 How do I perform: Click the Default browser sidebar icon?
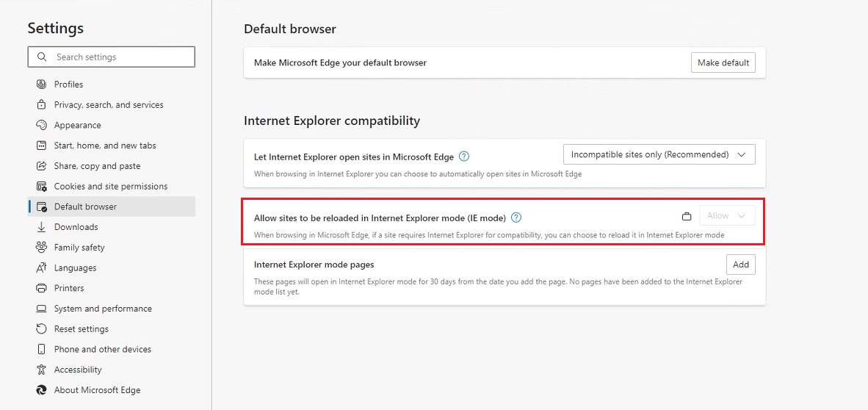click(x=42, y=206)
